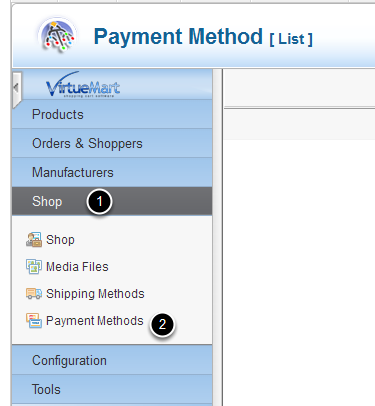Viewport: 375px width, 406px height.
Task: Expand the Products menu section
Action: (x=112, y=114)
